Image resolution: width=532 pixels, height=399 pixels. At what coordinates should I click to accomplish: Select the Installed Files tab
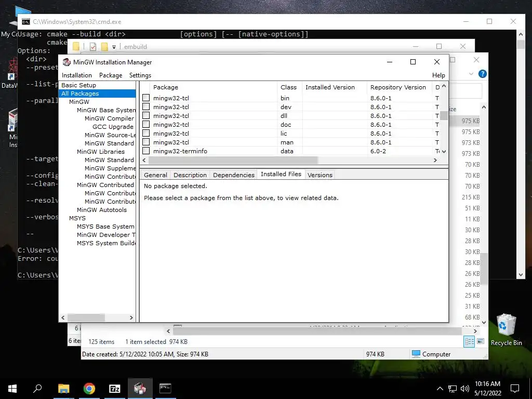(281, 174)
